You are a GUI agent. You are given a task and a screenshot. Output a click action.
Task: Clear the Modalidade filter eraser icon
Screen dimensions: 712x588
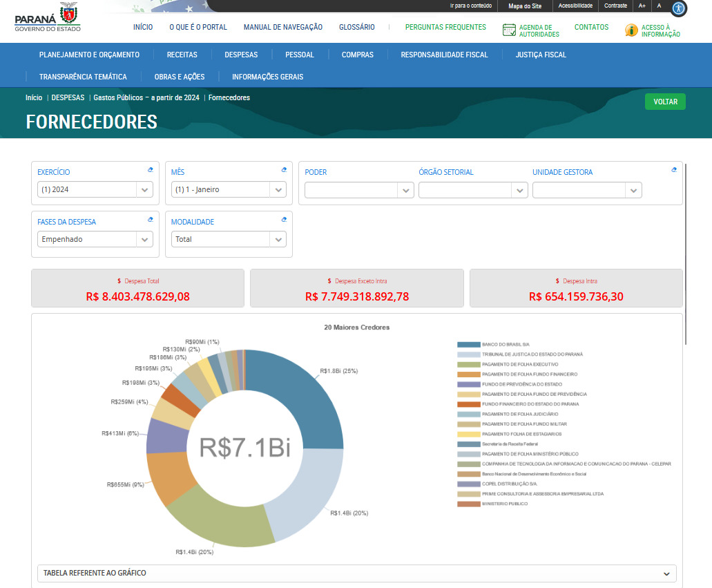(284, 220)
